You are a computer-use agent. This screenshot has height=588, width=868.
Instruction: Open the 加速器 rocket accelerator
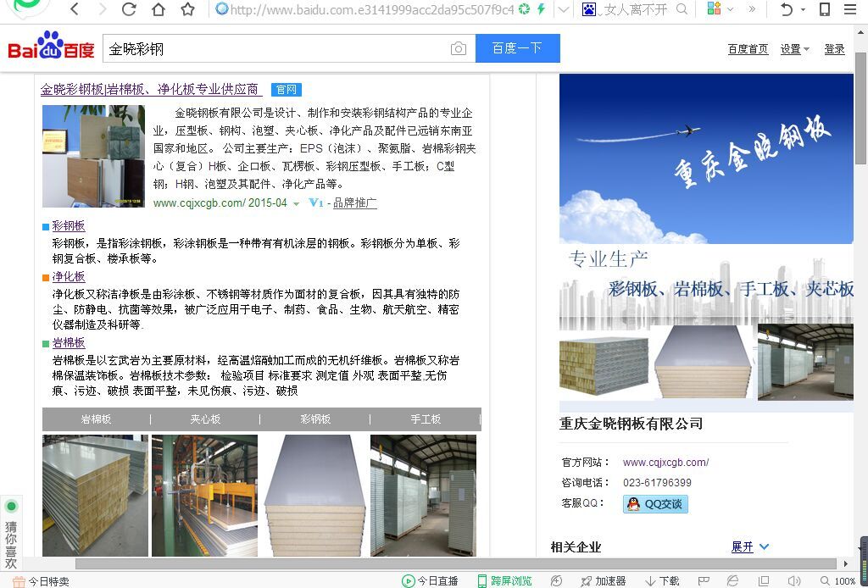tap(604, 581)
